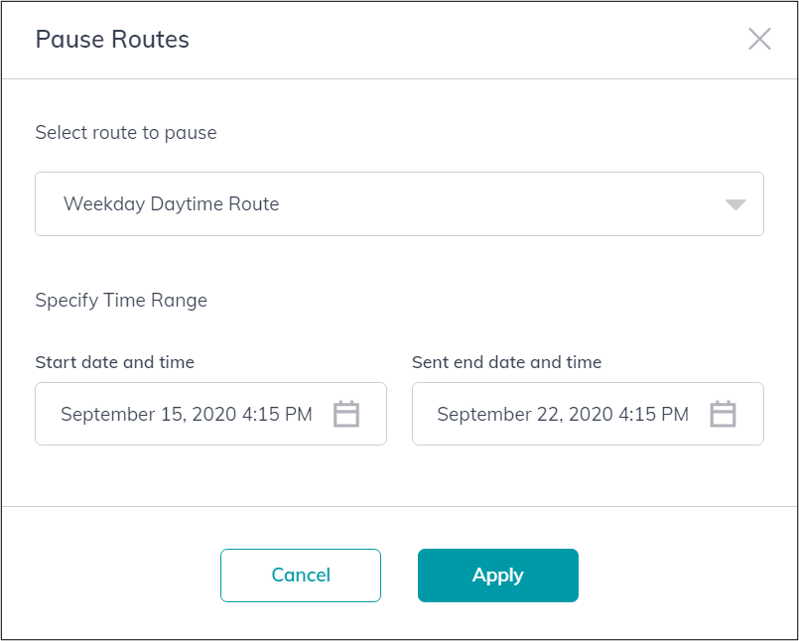This screenshot has height=641, width=799.
Task: Open the end date calendar picker icon
Action: point(723,414)
